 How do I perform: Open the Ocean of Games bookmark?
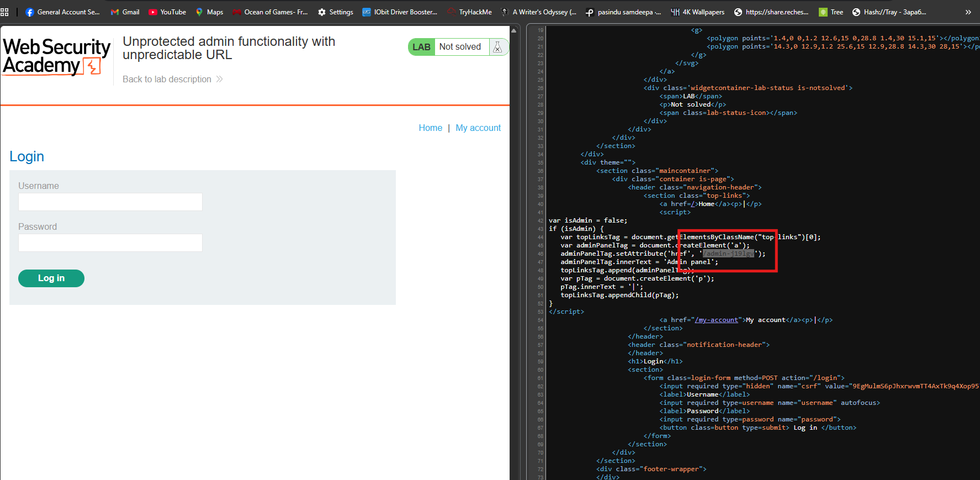(x=270, y=12)
